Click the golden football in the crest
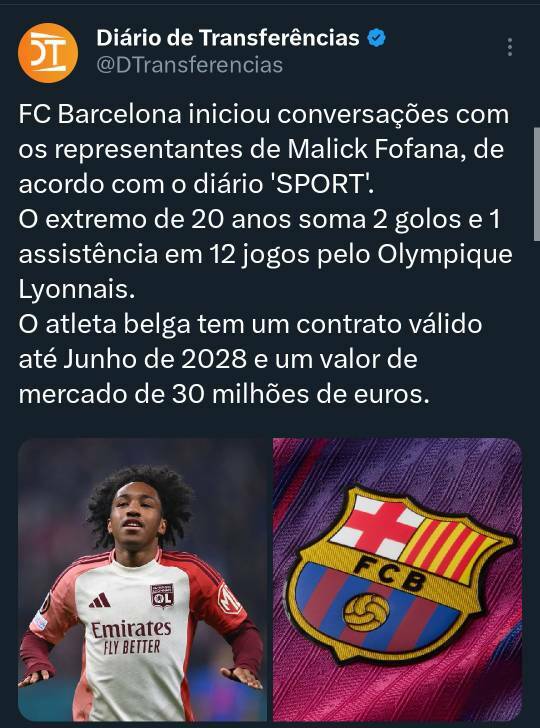The width and height of the screenshot is (540, 728). [366, 612]
